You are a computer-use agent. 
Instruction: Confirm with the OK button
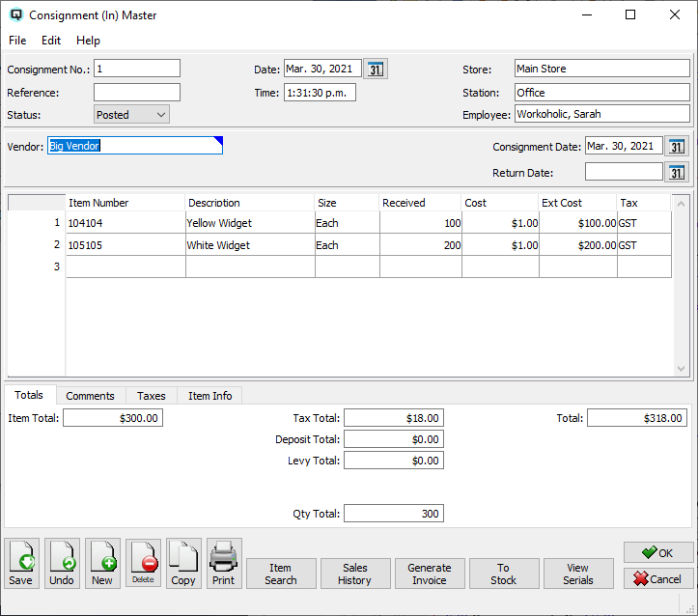(x=658, y=553)
